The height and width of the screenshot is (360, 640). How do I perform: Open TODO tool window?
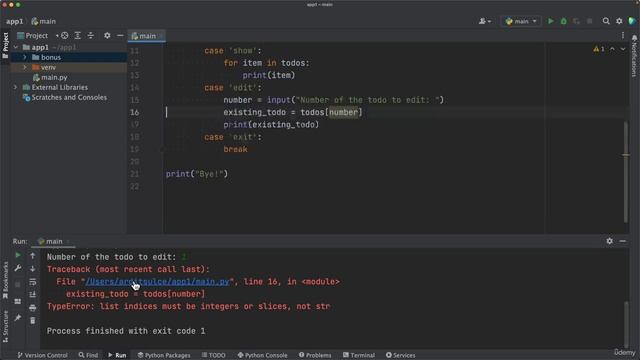coord(213,355)
